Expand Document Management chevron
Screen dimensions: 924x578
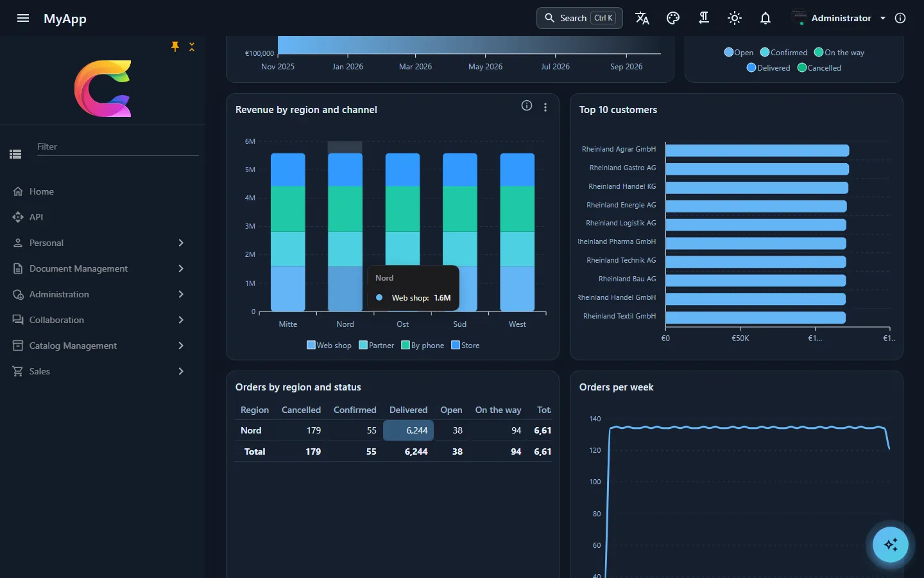coord(181,268)
